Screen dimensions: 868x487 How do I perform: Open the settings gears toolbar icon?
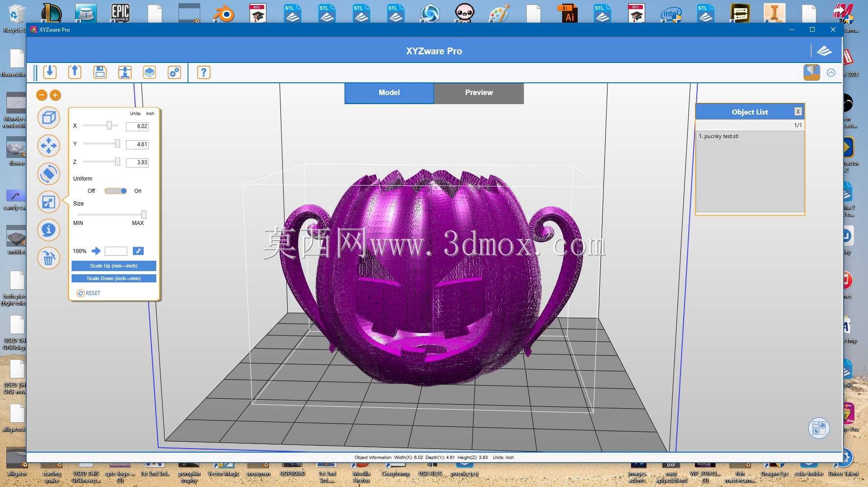[174, 72]
